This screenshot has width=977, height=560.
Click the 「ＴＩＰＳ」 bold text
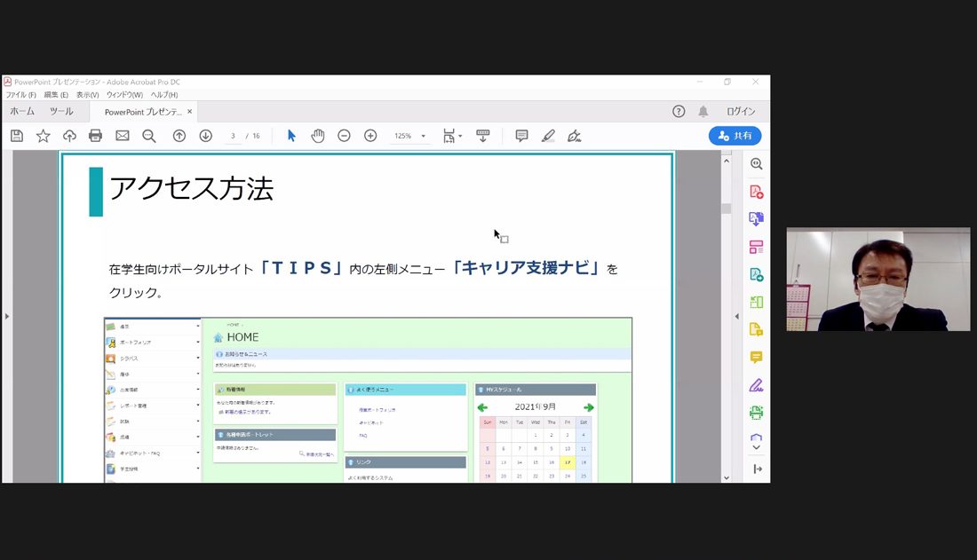[301, 268]
